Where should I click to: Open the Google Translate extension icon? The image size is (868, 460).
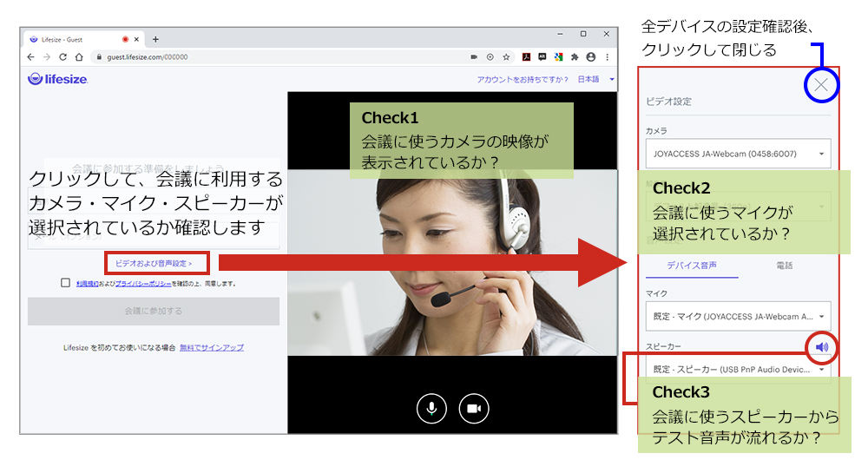558,57
